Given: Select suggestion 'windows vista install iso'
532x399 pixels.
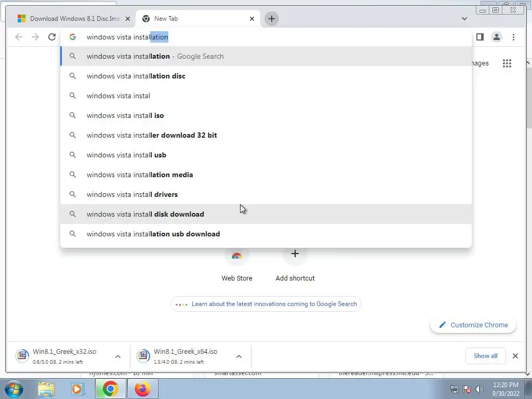Looking at the screenshot, I should [x=266, y=115].
